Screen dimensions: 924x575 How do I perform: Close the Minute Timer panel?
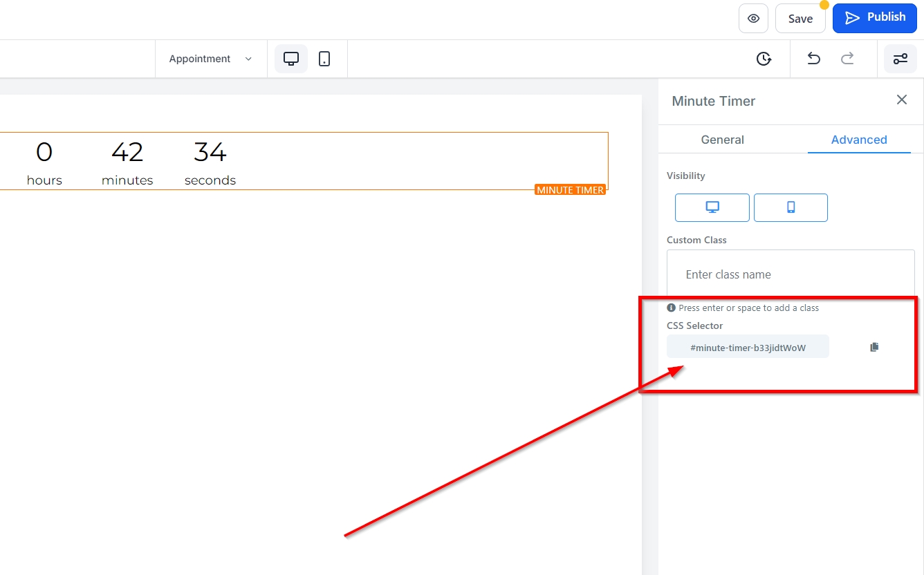tap(901, 100)
